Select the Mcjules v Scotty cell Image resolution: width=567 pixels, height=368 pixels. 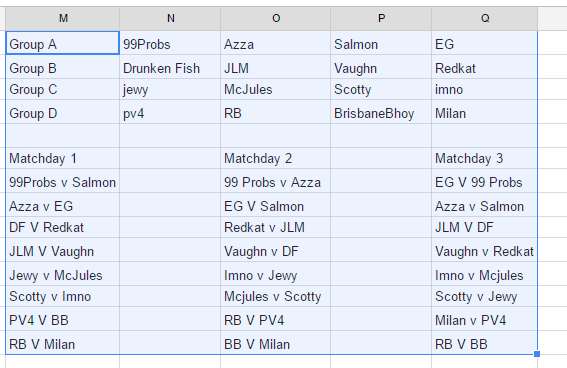pos(275,296)
